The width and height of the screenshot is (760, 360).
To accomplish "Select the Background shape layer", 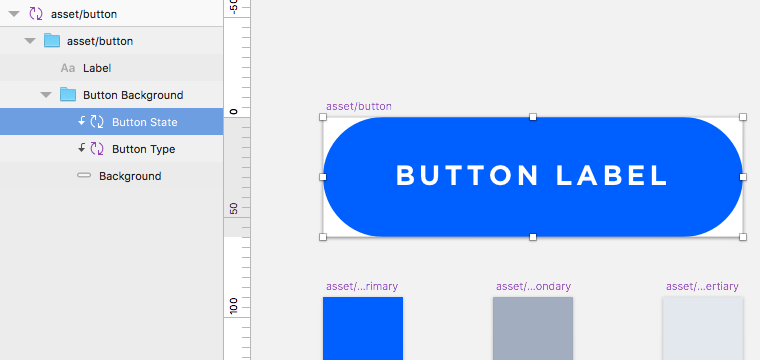I will coord(111,176).
